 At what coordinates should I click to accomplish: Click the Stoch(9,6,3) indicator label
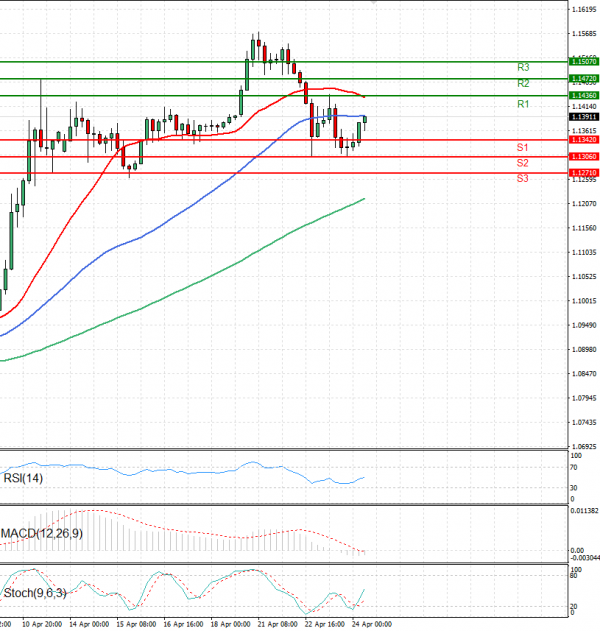coord(35,593)
